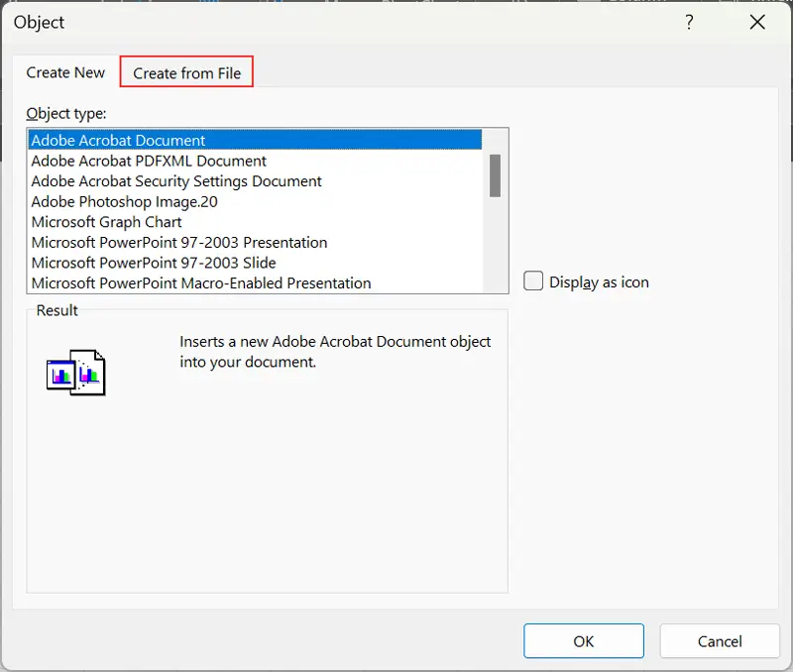The height and width of the screenshot is (672, 793).
Task: Select Adobe Acrobat Document in list
Action: tap(119, 141)
